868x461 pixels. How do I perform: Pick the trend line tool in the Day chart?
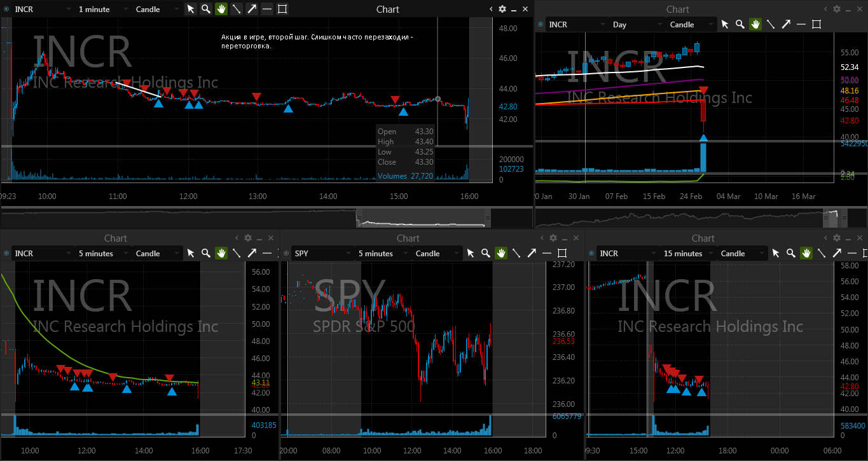pyautogui.click(x=771, y=24)
